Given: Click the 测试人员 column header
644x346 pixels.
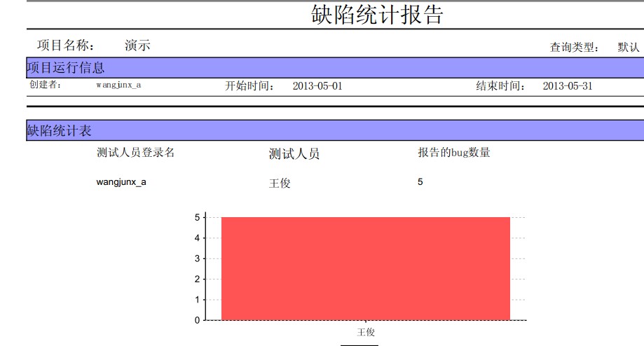Looking at the screenshot, I should [x=294, y=154].
